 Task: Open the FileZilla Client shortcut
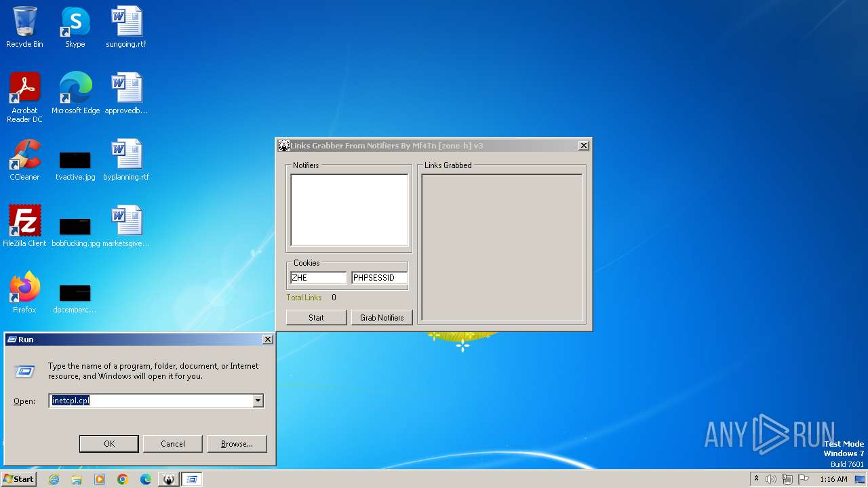[24, 226]
